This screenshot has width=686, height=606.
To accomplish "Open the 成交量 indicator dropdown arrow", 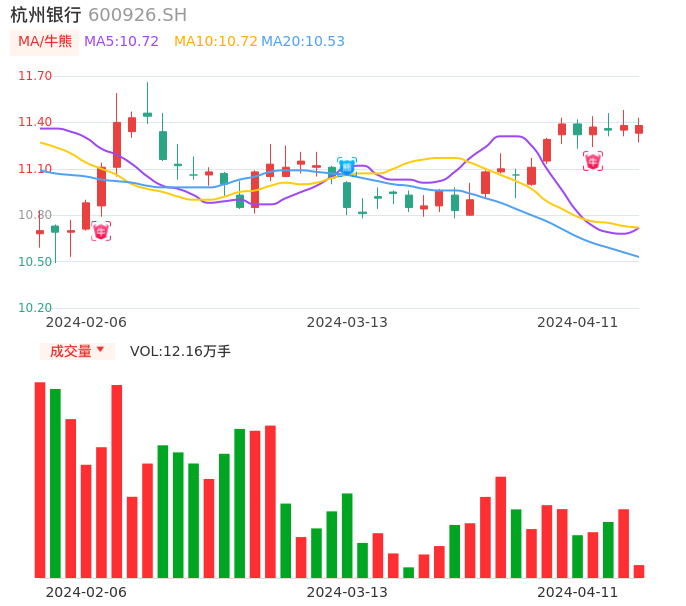I will [x=100, y=350].
